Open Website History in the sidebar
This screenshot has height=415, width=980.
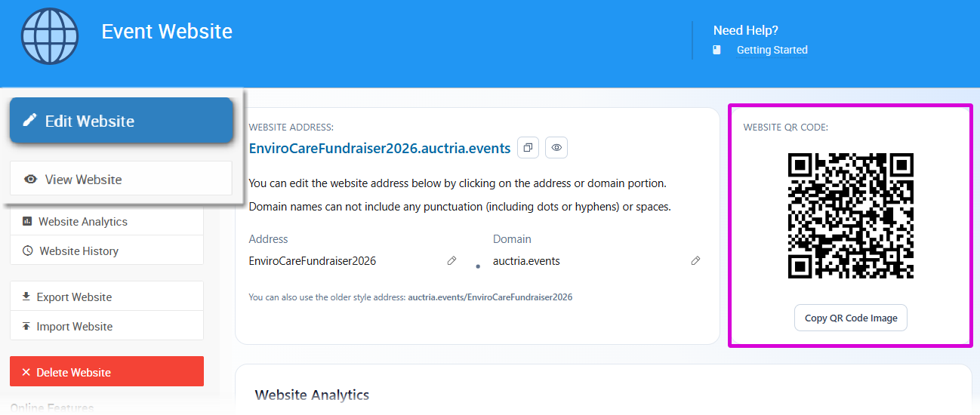click(106, 251)
